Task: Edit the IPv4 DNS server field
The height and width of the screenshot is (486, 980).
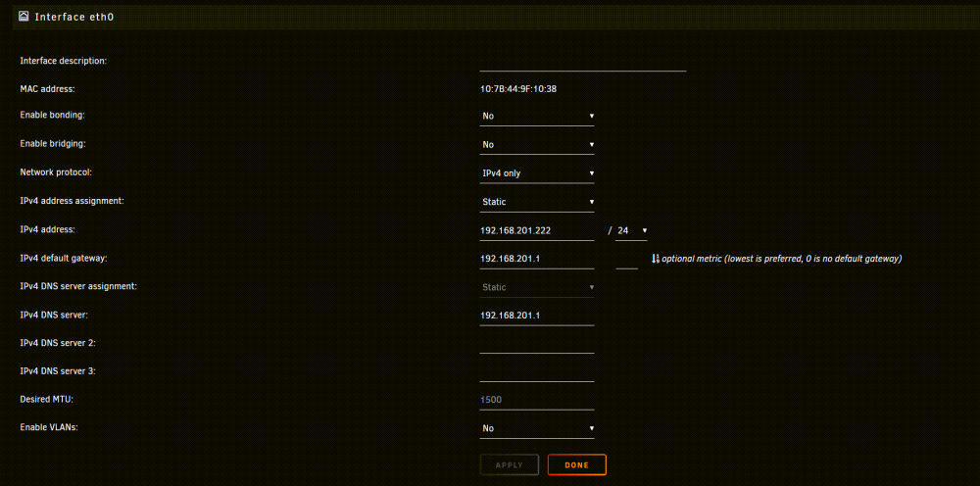Action: 537,316
